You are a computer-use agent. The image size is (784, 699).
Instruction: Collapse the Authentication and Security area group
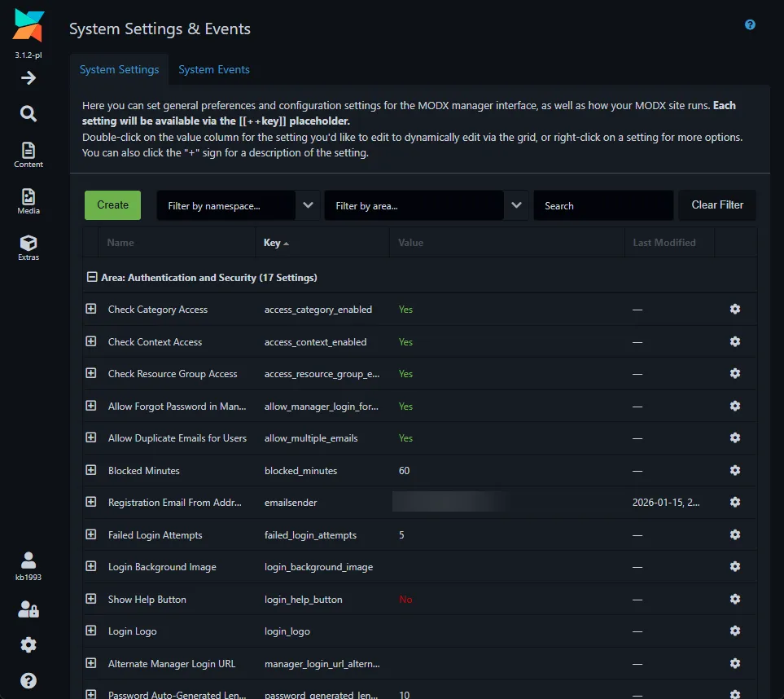click(91, 276)
